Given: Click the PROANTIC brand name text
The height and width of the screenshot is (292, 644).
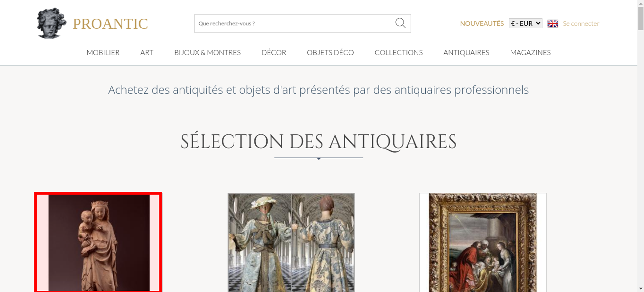Looking at the screenshot, I should (x=110, y=24).
